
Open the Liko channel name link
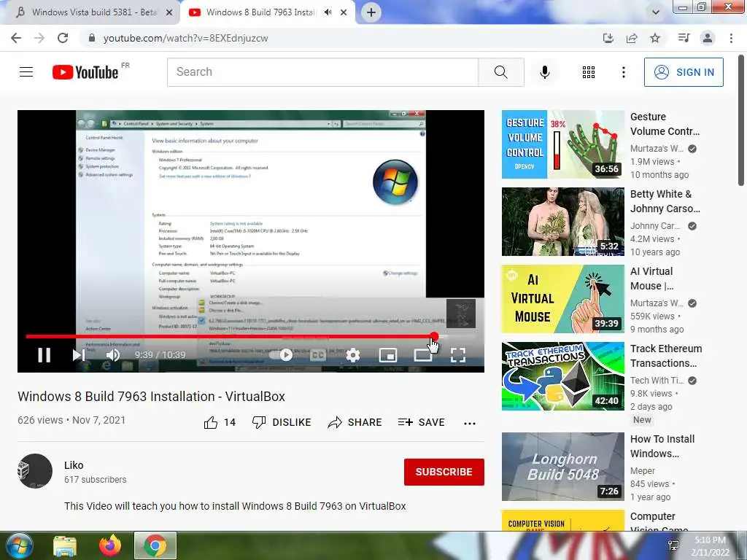click(x=74, y=465)
